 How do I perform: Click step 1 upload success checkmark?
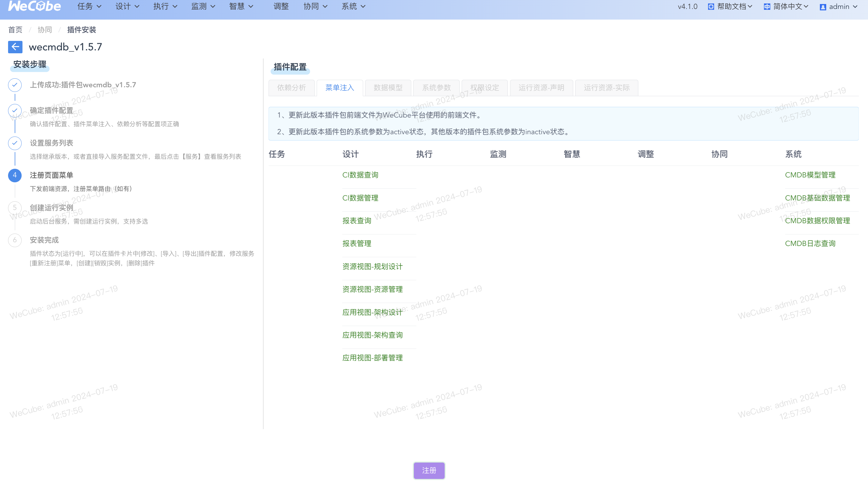[15, 85]
